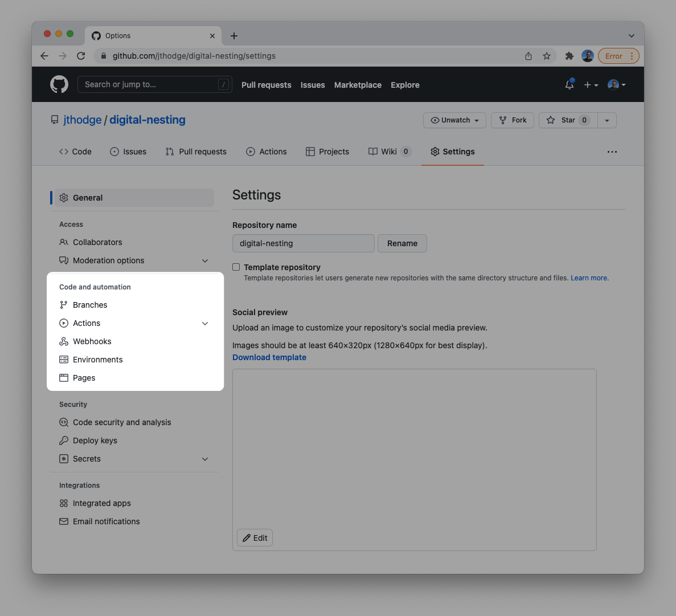Expand Moderation options chevron

205,261
